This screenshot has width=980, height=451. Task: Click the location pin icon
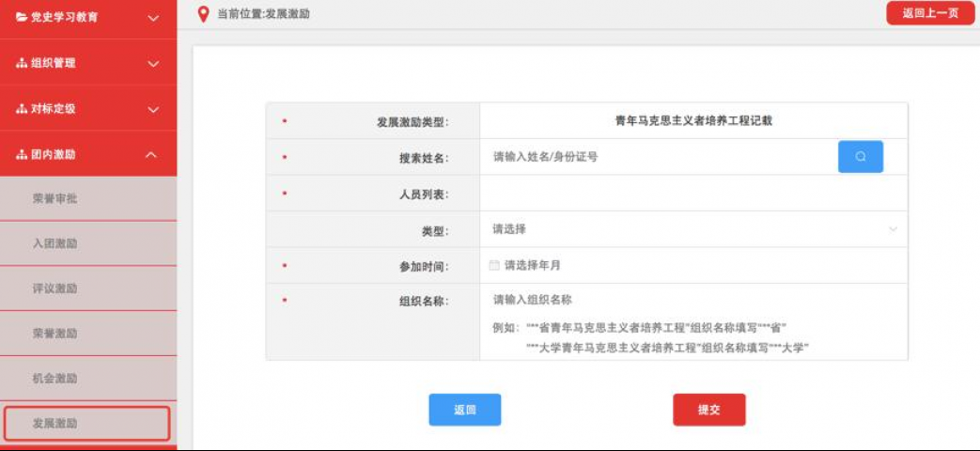coord(203,13)
